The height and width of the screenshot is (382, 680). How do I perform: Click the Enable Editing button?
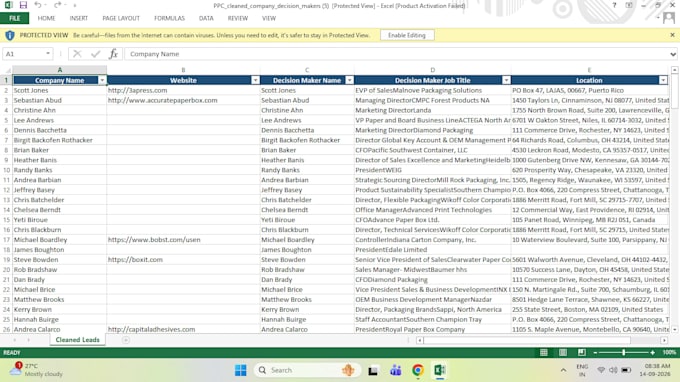(x=407, y=35)
